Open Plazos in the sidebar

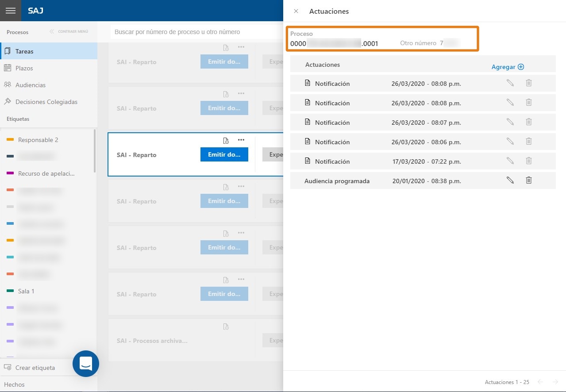pyautogui.click(x=49, y=68)
